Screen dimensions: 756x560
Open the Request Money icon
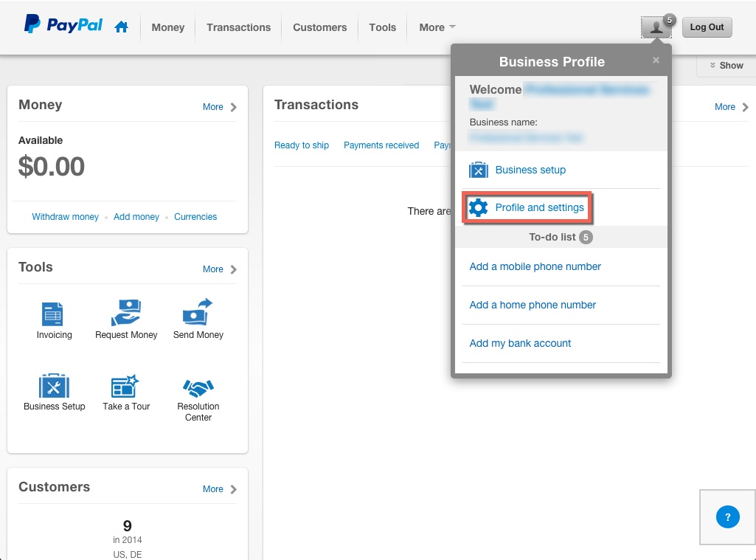(126, 313)
